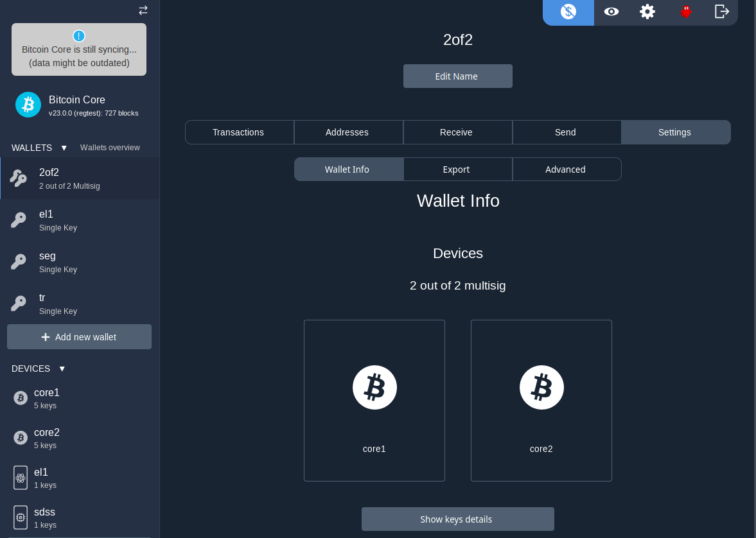Image resolution: width=756 pixels, height=538 pixels.
Task: Click the bitcoin icon beside core1 device
Action: coord(21,398)
